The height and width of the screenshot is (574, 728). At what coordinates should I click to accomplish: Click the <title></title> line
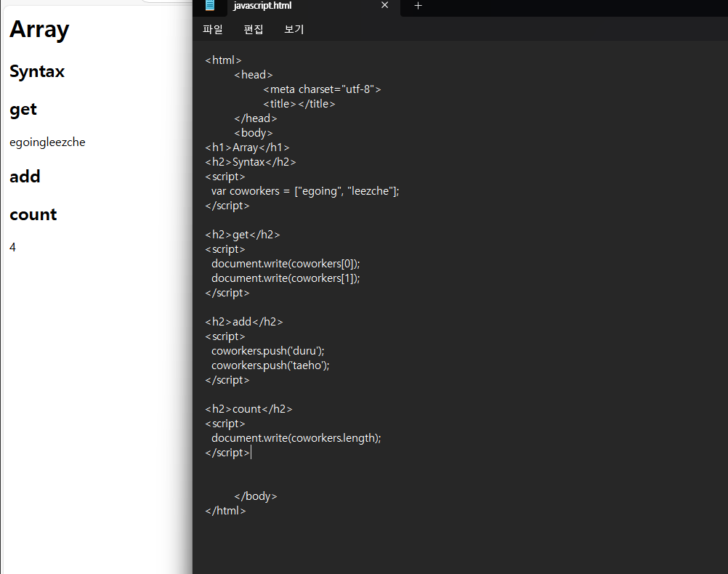(299, 104)
